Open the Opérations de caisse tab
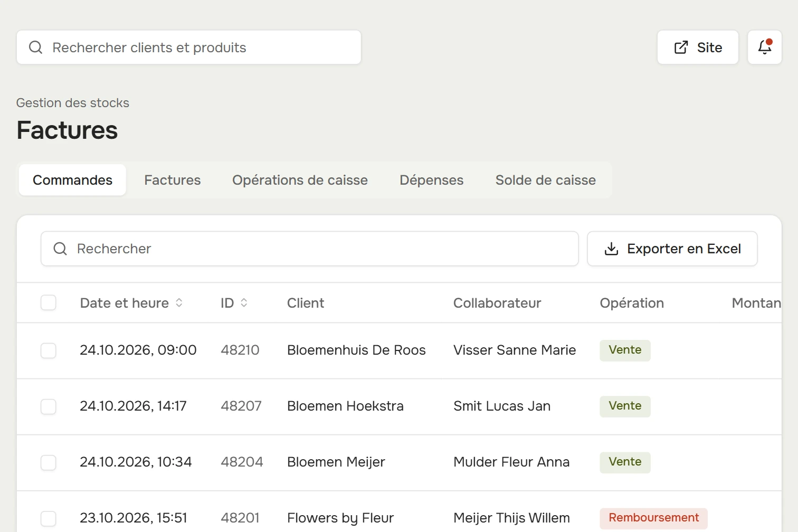Viewport: 798px width, 532px height. pyautogui.click(x=300, y=180)
